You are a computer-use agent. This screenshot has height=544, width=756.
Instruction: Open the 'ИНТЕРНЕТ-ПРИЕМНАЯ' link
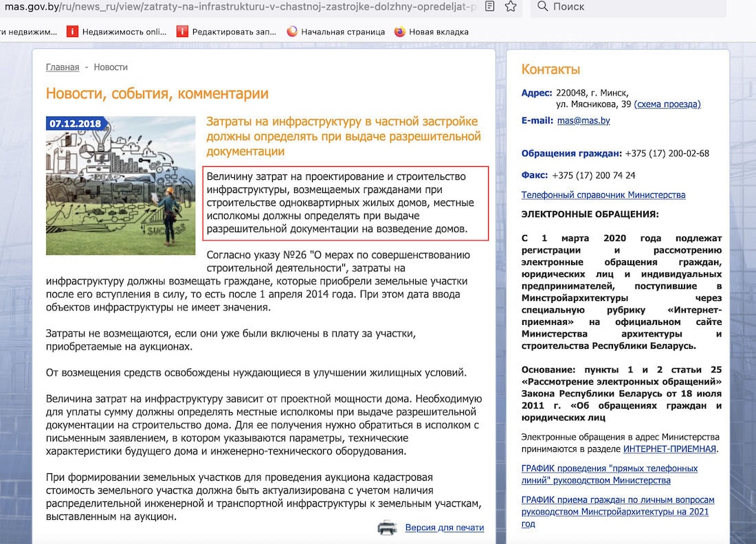coord(669,449)
